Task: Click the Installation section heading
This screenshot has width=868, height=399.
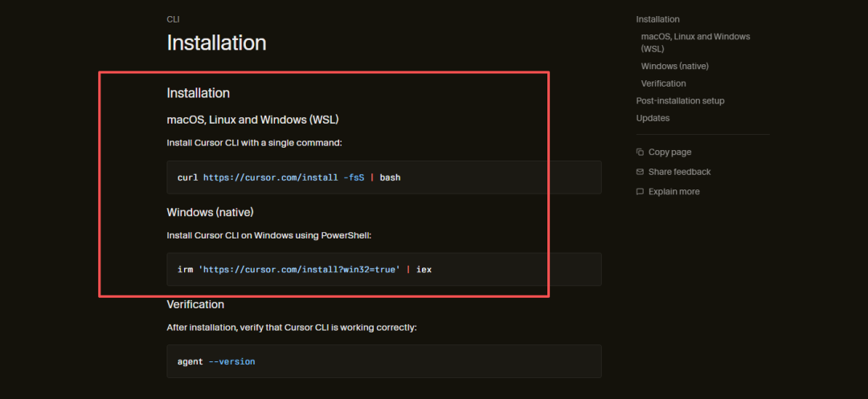Action: coord(199,93)
